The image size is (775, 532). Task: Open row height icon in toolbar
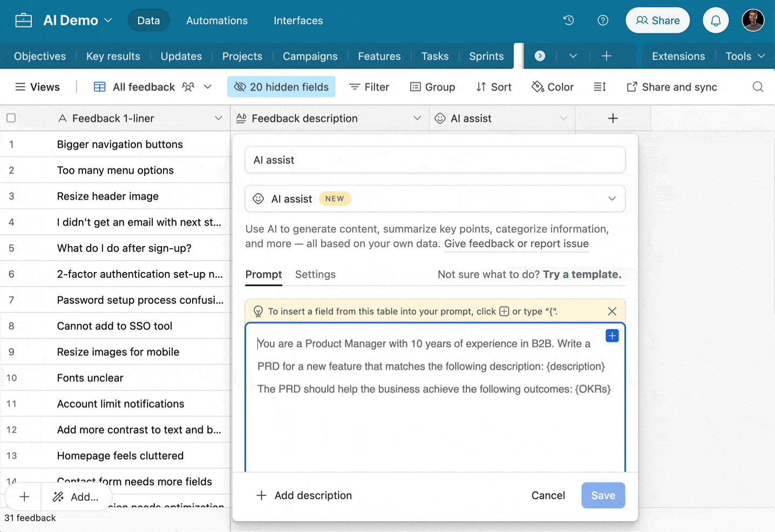(x=600, y=87)
